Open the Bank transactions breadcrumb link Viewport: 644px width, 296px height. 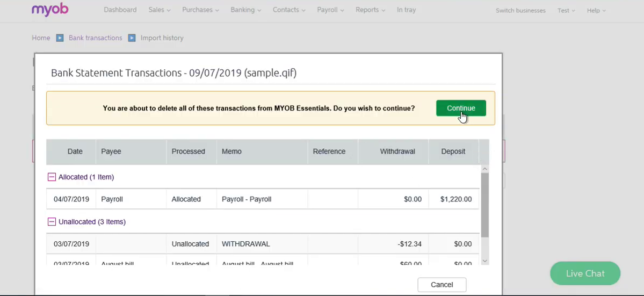(x=95, y=38)
